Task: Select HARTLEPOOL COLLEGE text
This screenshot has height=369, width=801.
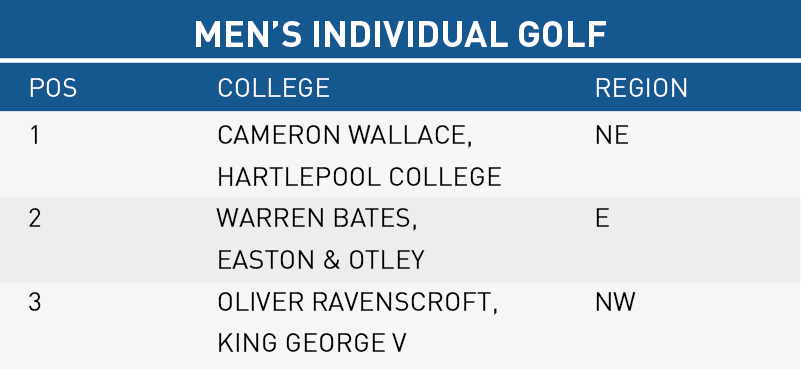Action: (x=359, y=177)
